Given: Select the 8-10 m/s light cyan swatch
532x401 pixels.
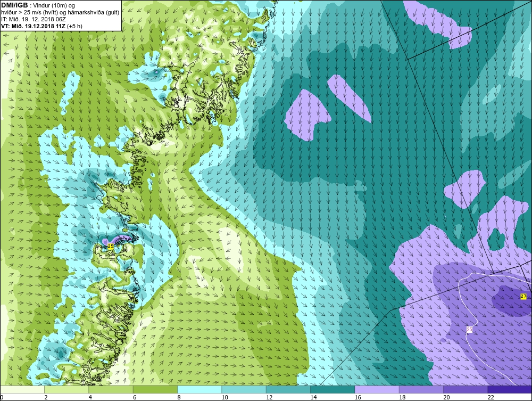Looking at the screenshot, I should click(x=199, y=389).
